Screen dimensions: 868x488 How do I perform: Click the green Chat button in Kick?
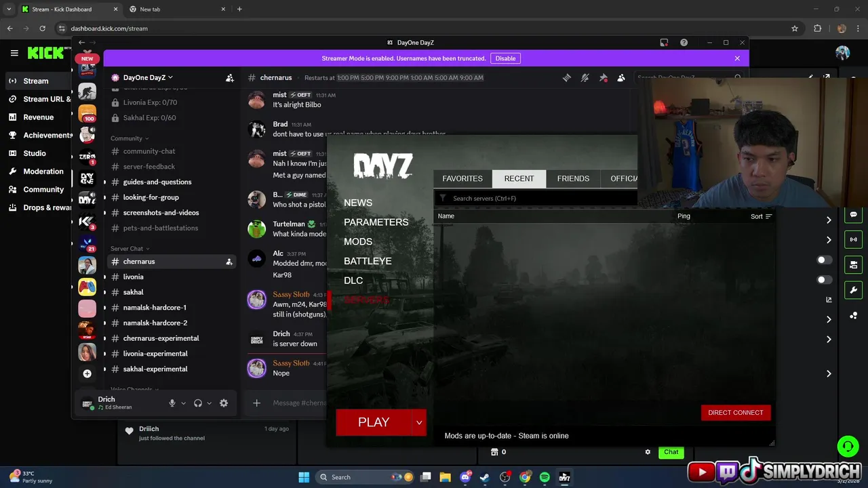[671, 452]
